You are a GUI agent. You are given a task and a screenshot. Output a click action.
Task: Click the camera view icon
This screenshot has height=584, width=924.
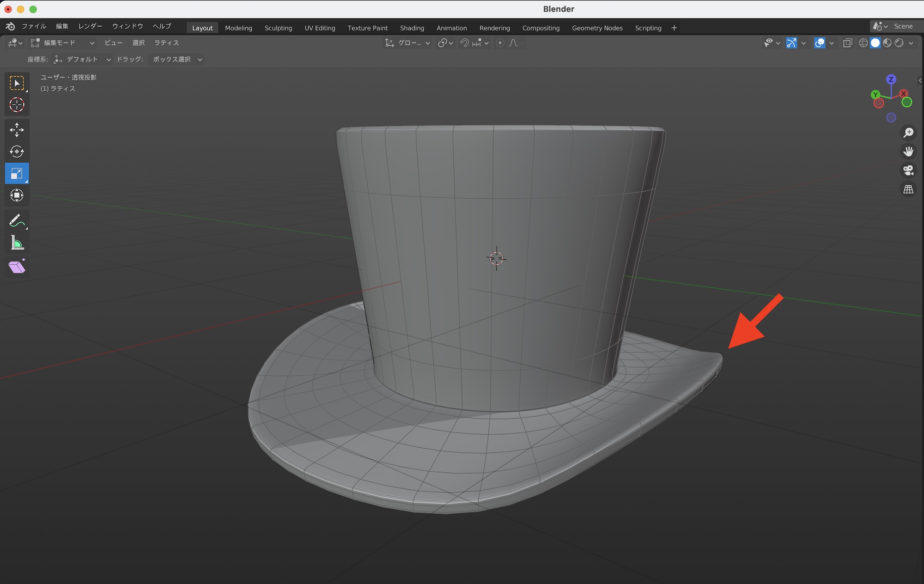908,170
